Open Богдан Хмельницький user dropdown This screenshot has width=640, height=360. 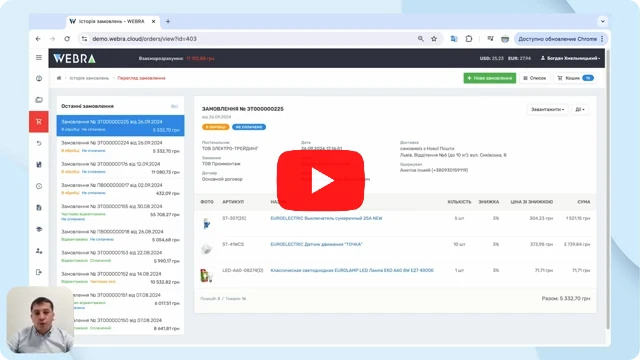[570, 58]
